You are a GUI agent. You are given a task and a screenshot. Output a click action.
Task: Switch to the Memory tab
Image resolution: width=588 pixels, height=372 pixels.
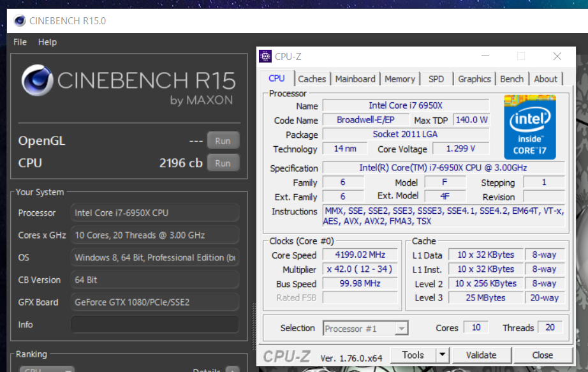[x=400, y=79]
